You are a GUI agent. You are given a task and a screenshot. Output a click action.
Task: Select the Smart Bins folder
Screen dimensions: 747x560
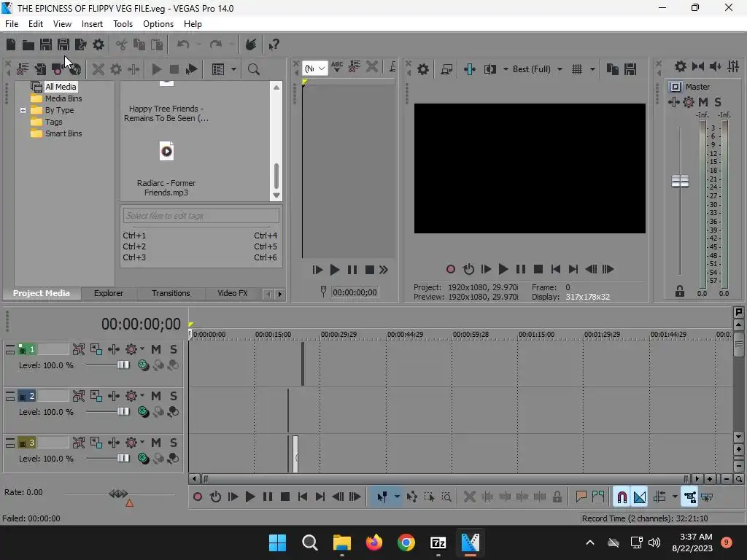[63, 134]
